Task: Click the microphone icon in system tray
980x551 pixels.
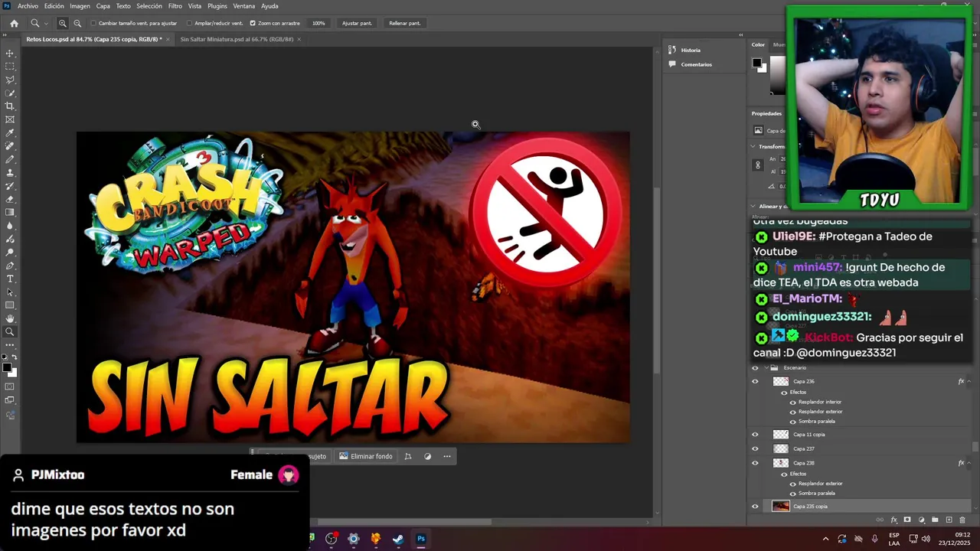Action: tap(874, 539)
